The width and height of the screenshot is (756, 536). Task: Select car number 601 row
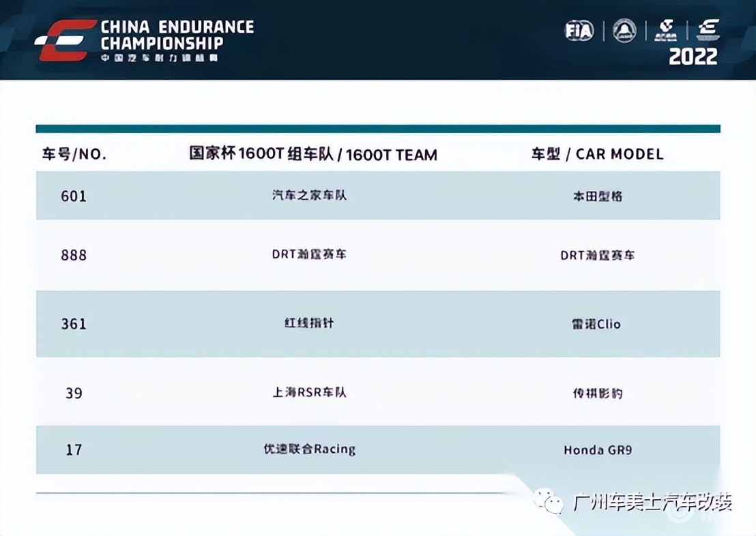[x=72, y=196]
